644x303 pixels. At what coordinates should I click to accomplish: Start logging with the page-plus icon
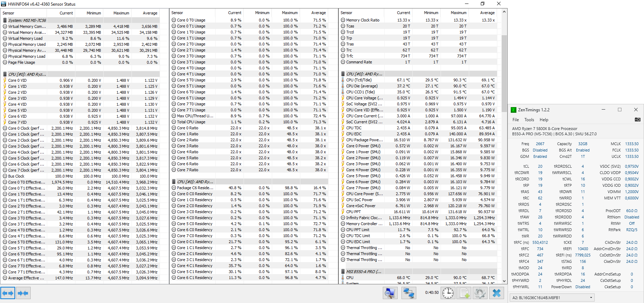point(464,293)
